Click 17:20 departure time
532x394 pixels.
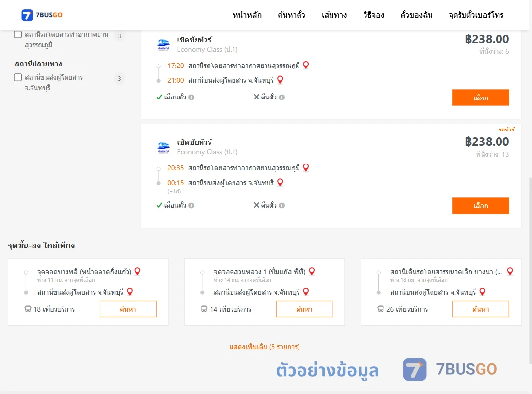(x=176, y=66)
